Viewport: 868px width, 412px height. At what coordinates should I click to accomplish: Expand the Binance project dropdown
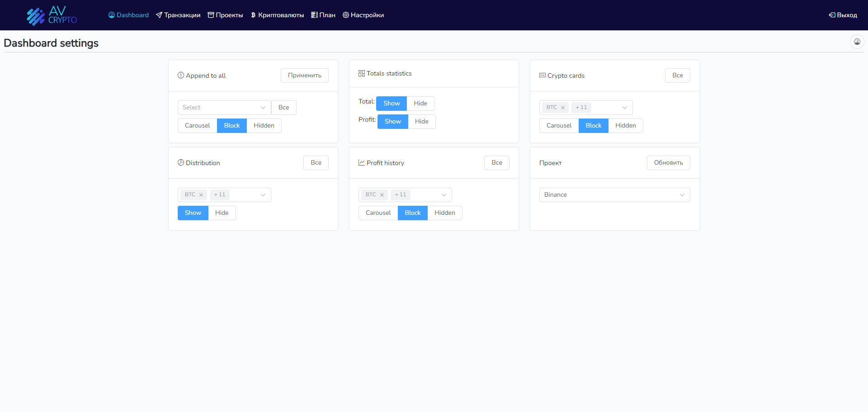[x=614, y=194]
